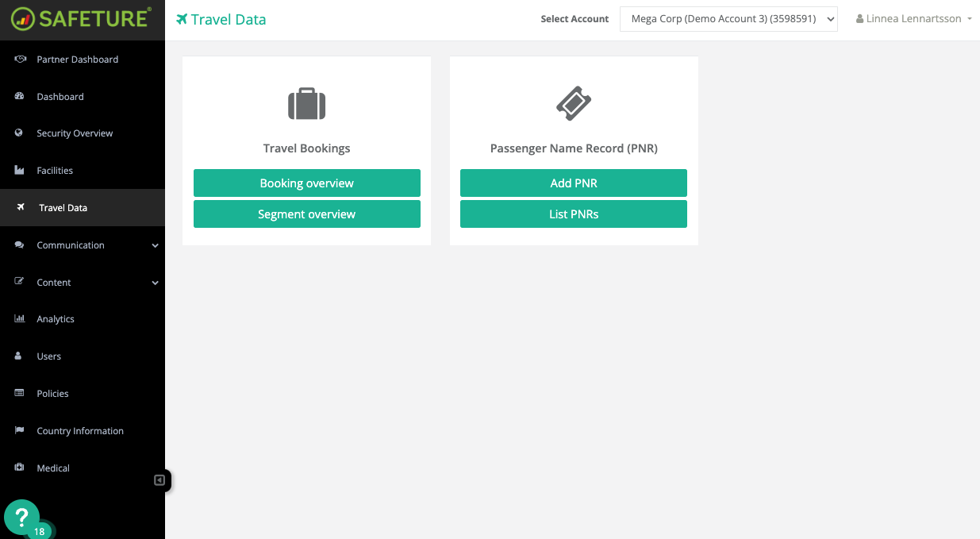980x539 pixels.
Task: Click the Users sidebar icon
Action: click(x=18, y=356)
